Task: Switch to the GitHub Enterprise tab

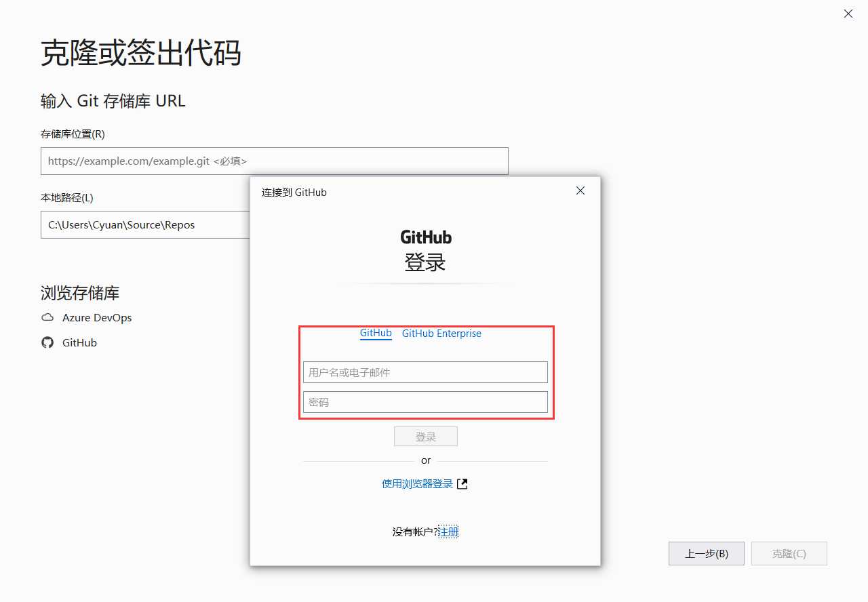Action: [x=441, y=334]
